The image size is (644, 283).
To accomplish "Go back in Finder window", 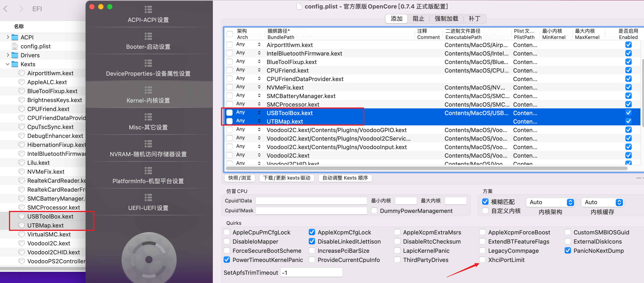I will [6, 9].
